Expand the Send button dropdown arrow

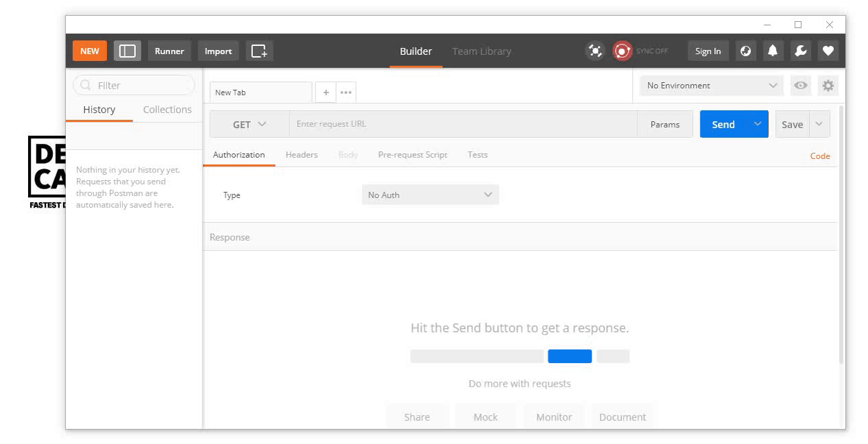pyautogui.click(x=758, y=124)
